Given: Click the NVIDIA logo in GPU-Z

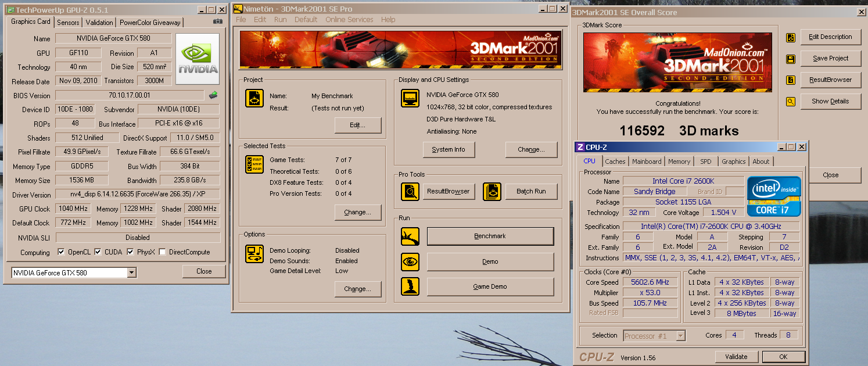Looking at the screenshot, I should (198, 59).
